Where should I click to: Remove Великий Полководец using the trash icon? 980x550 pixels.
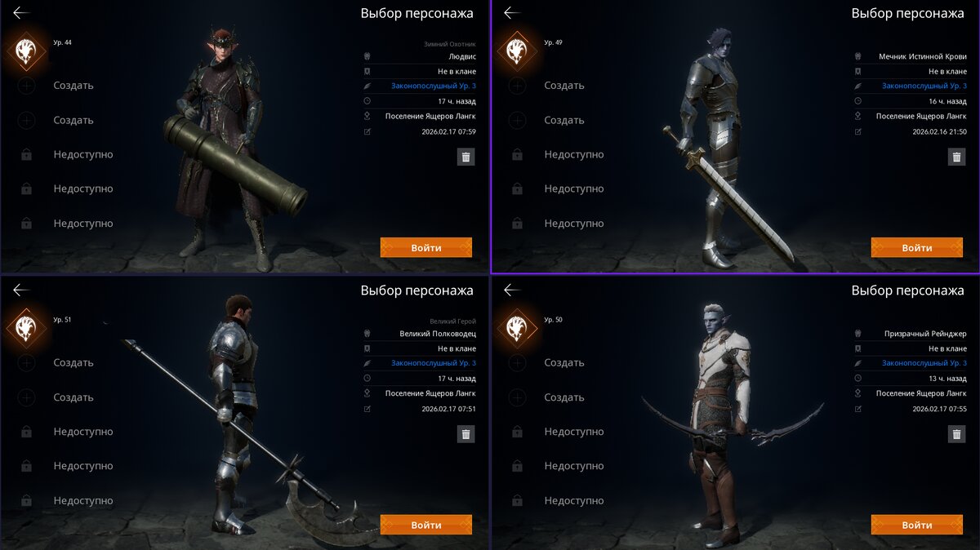(x=465, y=434)
